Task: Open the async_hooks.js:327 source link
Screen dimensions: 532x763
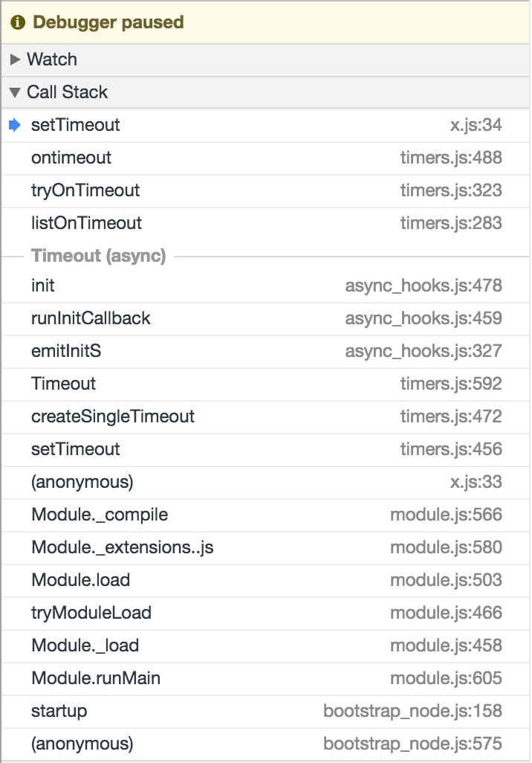Action: tap(423, 351)
